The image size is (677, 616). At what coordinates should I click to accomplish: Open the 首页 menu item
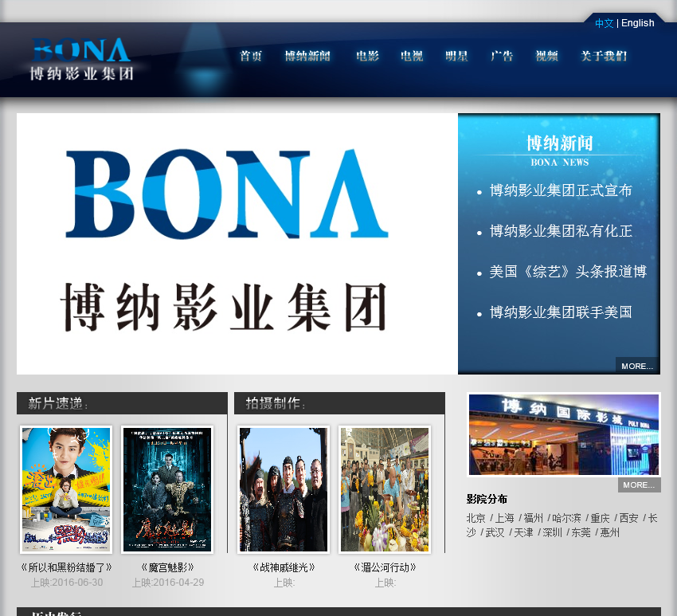[251, 56]
